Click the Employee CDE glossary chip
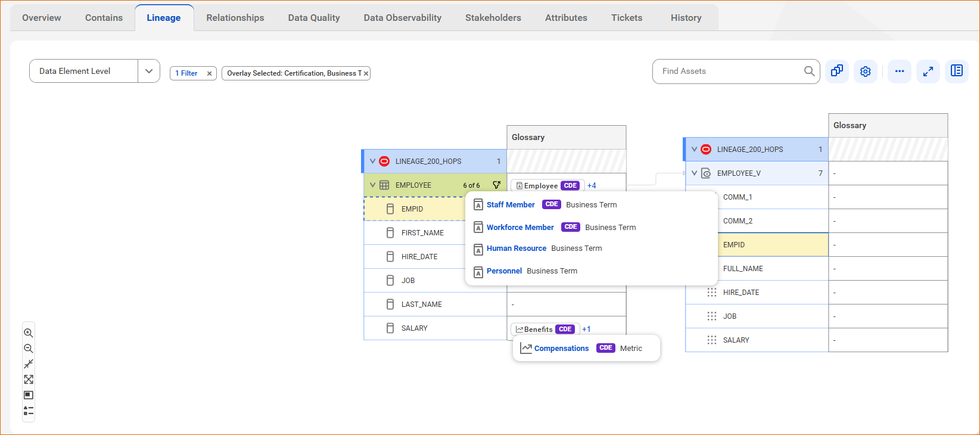Image resolution: width=980 pixels, height=435 pixels. (x=547, y=186)
